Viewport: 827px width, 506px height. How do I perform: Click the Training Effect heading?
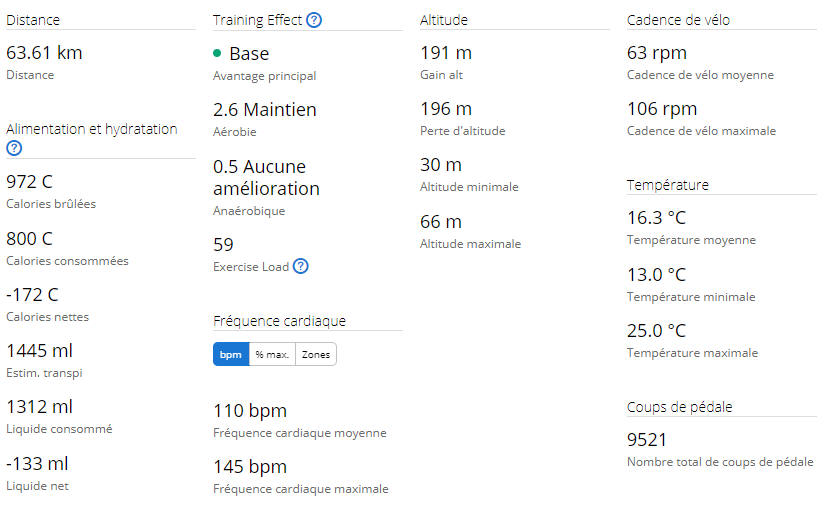[x=257, y=20]
